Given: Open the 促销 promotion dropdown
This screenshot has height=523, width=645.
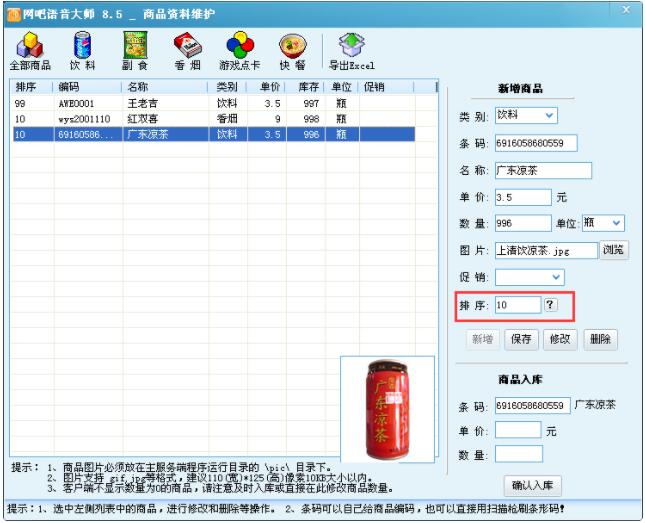Looking at the screenshot, I should pos(556,277).
